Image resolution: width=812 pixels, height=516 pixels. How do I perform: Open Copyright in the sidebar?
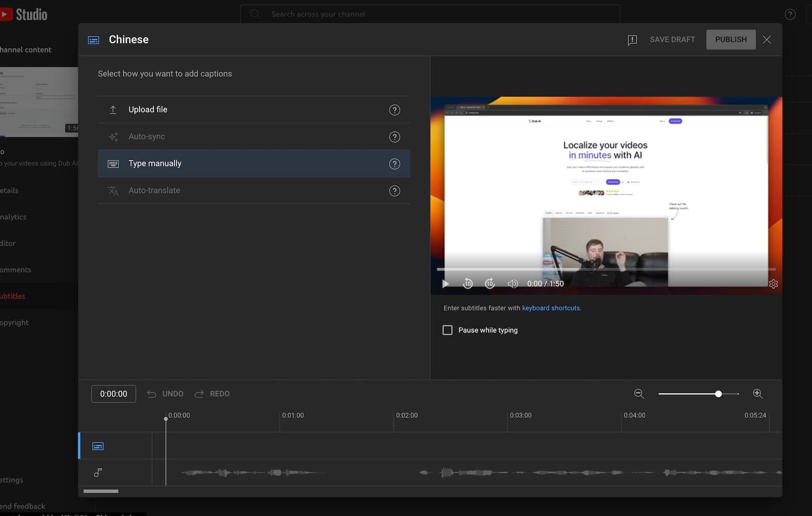(x=14, y=322)
